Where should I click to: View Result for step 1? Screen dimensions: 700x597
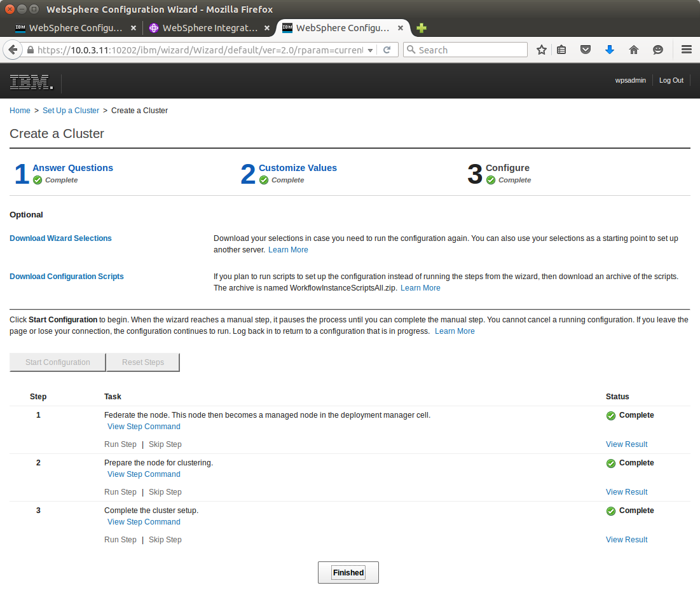pos(626,445)
